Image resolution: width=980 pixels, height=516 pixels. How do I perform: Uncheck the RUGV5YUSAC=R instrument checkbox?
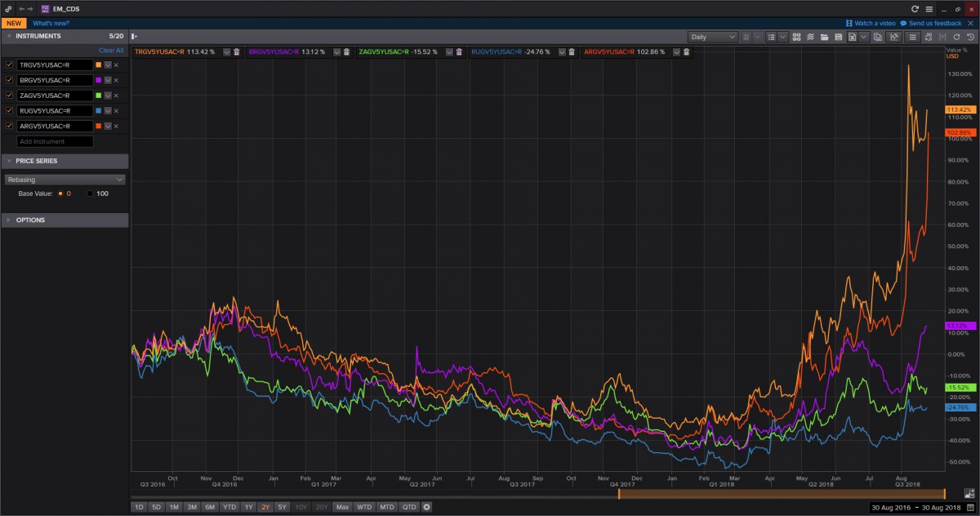9,111
